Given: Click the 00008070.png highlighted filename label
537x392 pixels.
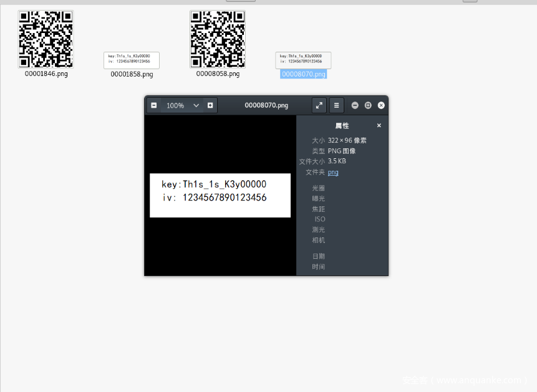Looking at the screenshot, I should [x=303, y=74].
